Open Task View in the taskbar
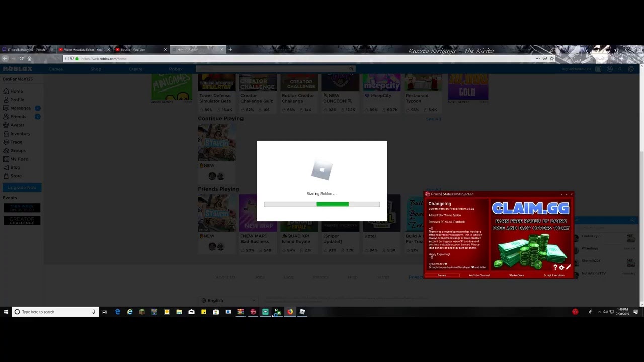The height and width of the screenshot is (362, 644). [105, 312]
